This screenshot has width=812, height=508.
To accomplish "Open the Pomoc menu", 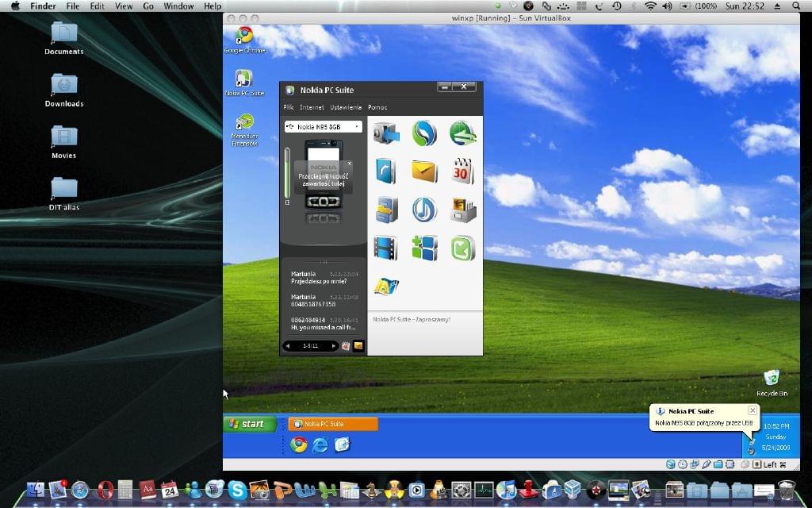I will (377, 107).
